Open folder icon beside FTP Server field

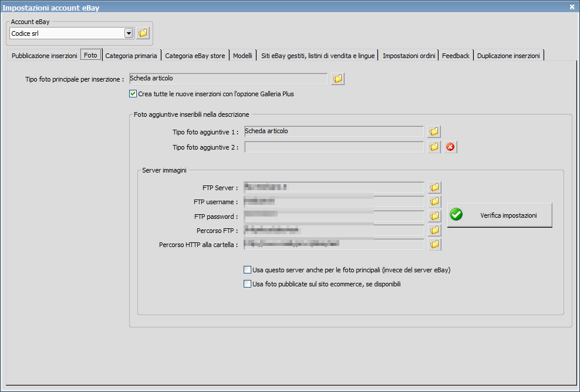[434, 188]
